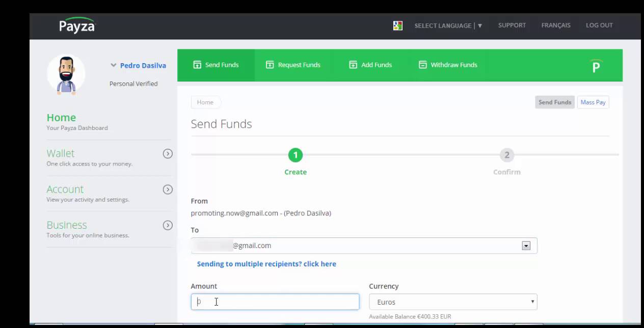Click the sender email promoting.now@gmail.com
The image size is (644, 328).
click(x=234, y=213)
